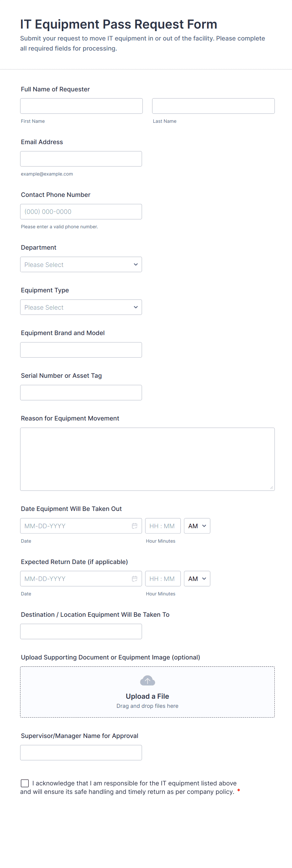The width and height of the screenshot is (292, 868).
Task: Click the Contact Phone Number field
Action: coord(81,212)
